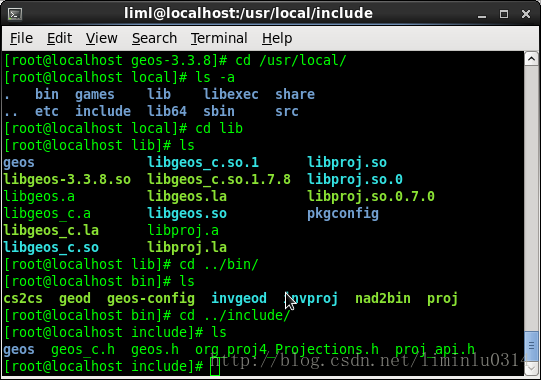Click the 'libgeos.la' file name

187,196
